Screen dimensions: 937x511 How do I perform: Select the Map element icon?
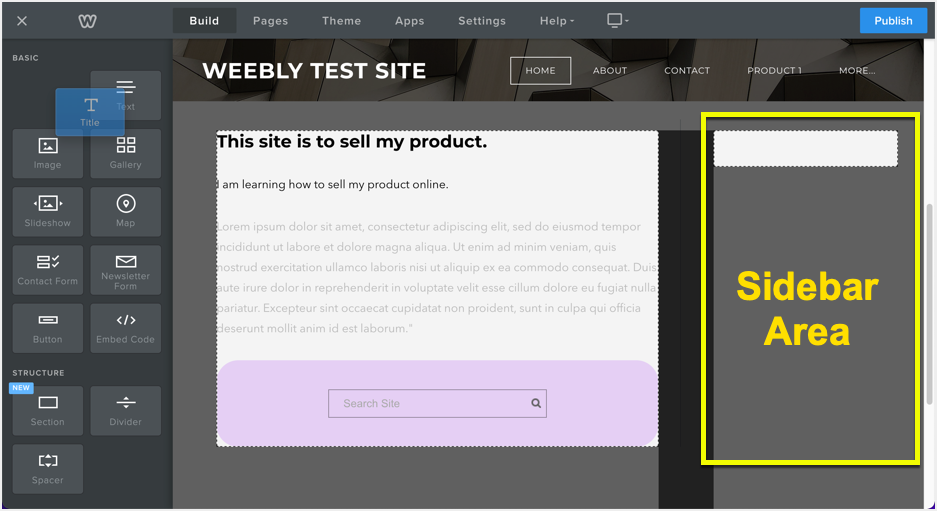pyautogui.click(x=125, y=211)
